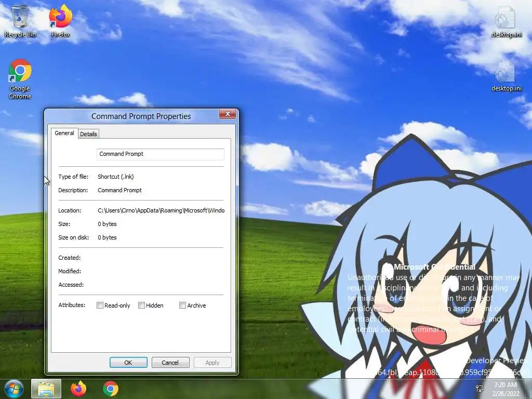
Task: Select the Firefox desktop shortcut
Action: point(61,21)
